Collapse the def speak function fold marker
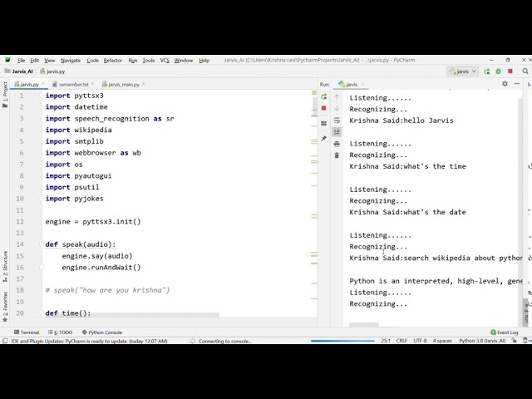532x399 pixels. pyautogui.click(x=42, y=244)
